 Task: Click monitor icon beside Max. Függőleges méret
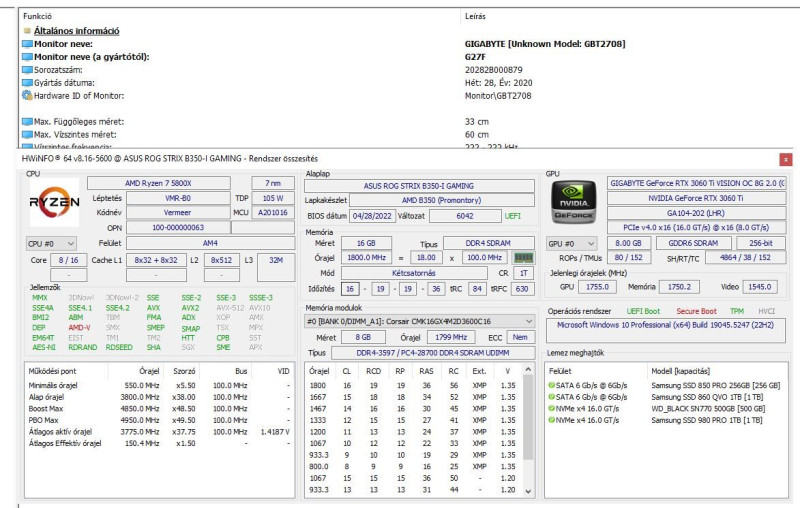27,121
